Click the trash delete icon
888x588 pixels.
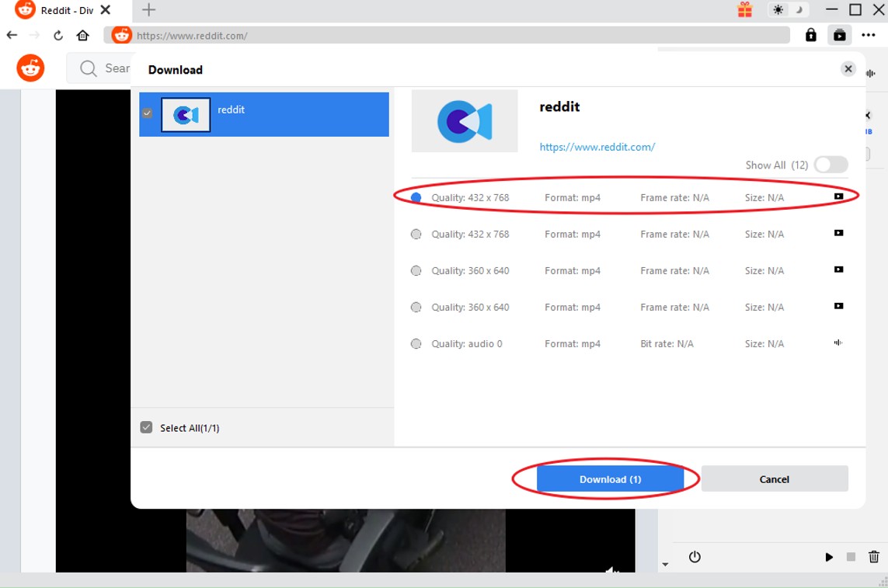point(874,557)
